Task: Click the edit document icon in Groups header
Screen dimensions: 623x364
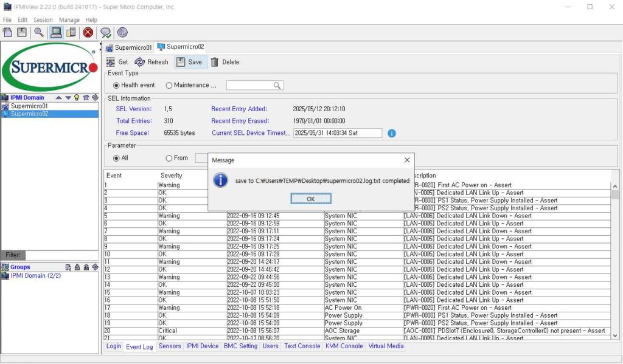Action: [68, 267]
